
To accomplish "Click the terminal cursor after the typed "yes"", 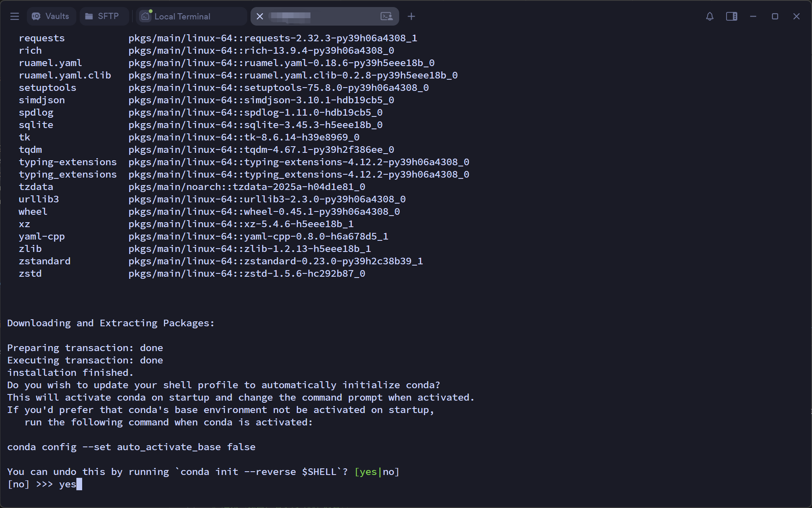I will [79, 484].
